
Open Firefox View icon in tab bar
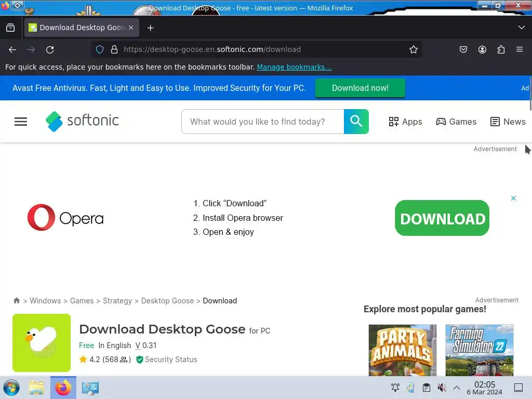click(10, 28)
